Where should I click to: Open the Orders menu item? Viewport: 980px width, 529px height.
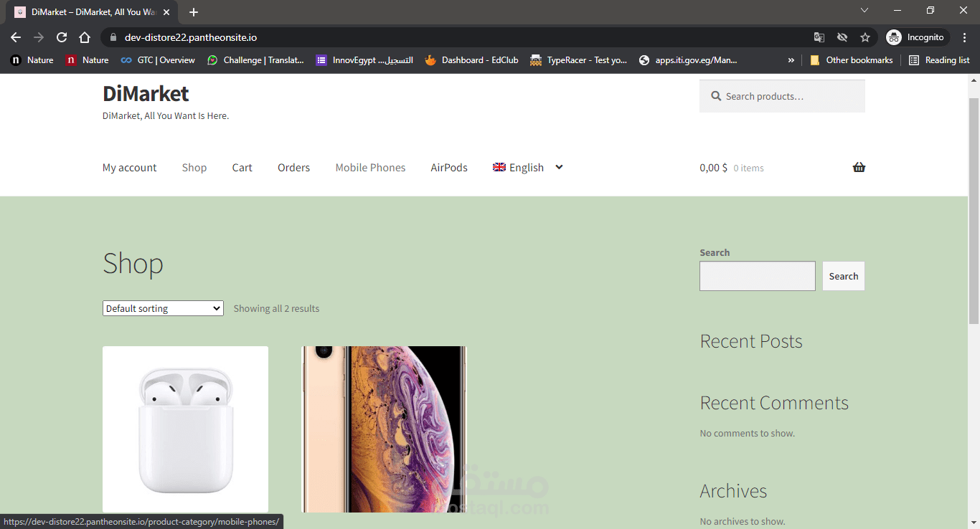[294, 168]
